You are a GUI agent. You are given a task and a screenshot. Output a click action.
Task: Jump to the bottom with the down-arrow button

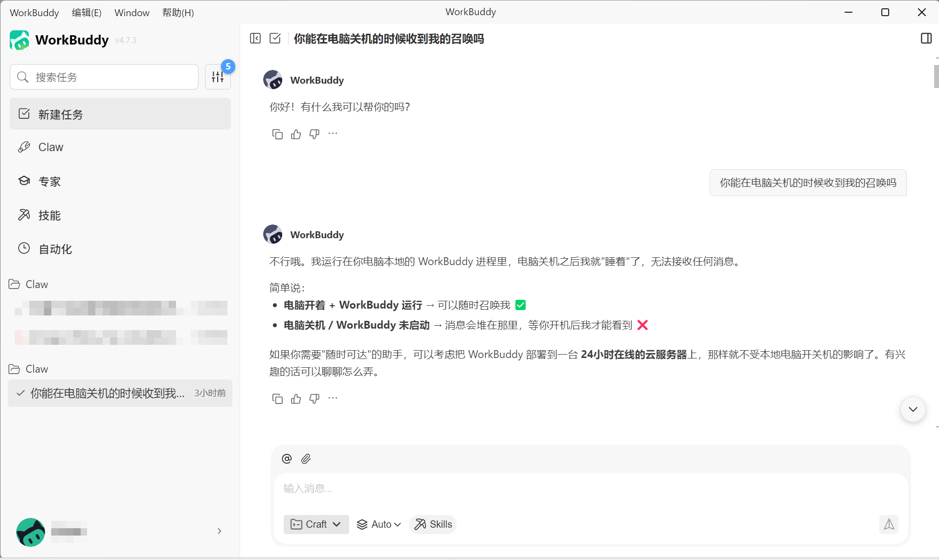tap(913, 409)
